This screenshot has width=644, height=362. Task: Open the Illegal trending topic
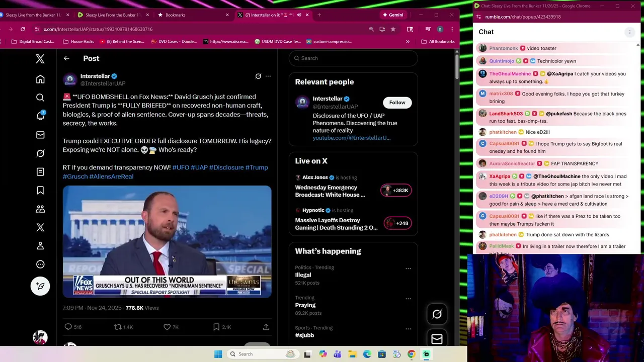pos(303,275)
